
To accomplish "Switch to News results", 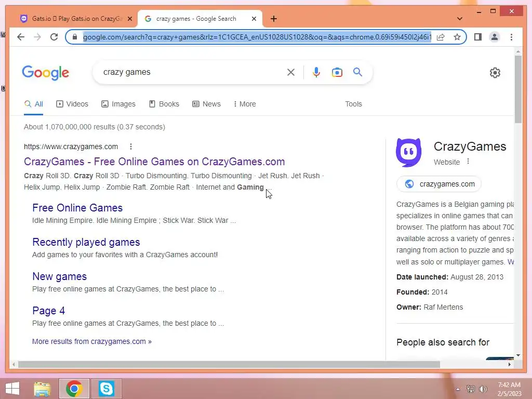I will pyautogui.click(x=206, y=104).
